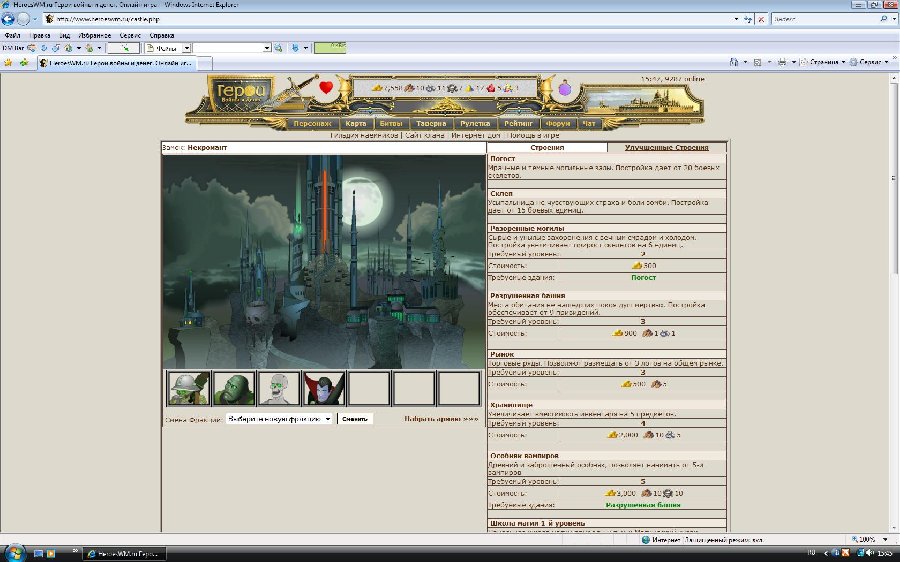900x562 pixels.
Task: Open the Персонаж navigation button
Action: tap(312, 123)
